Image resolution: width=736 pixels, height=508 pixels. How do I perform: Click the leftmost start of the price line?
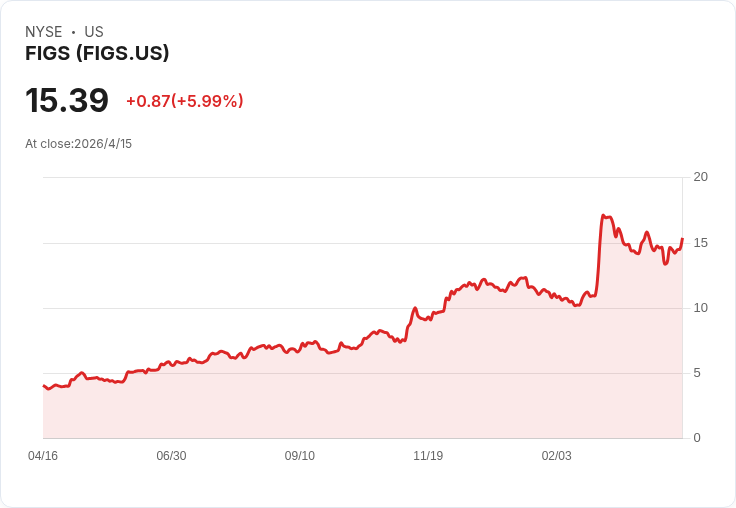point(43,385)
